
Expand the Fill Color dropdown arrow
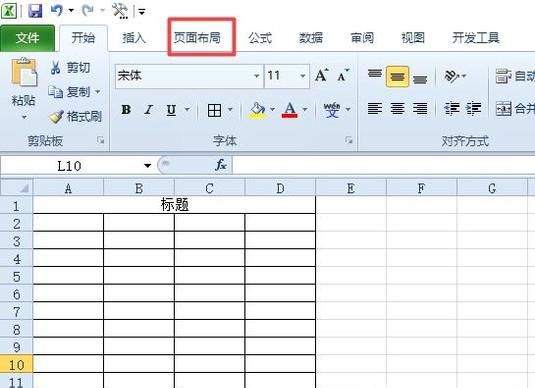(x=272, y=110)
